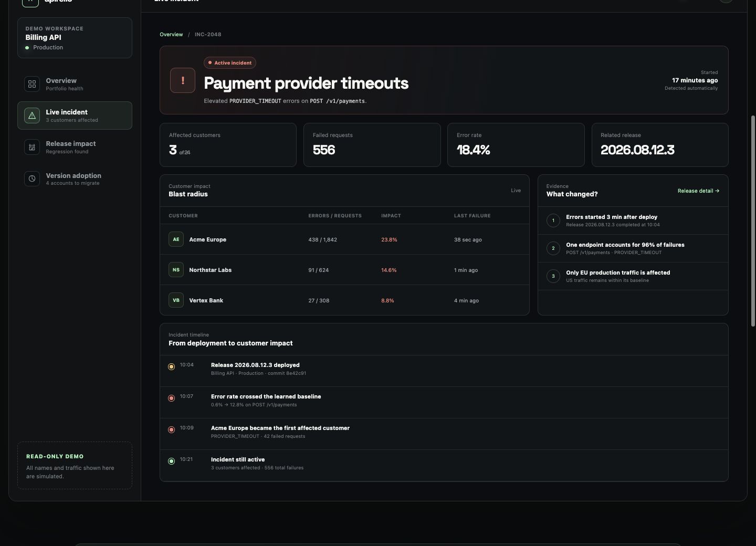Click the Payment provider timeouts heading

point(306,83)
